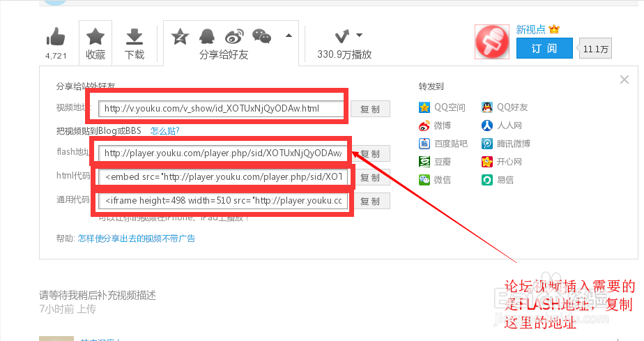Copy the html code with 复制 button
This screenshot has width=644, height=341.
point(371,178)
